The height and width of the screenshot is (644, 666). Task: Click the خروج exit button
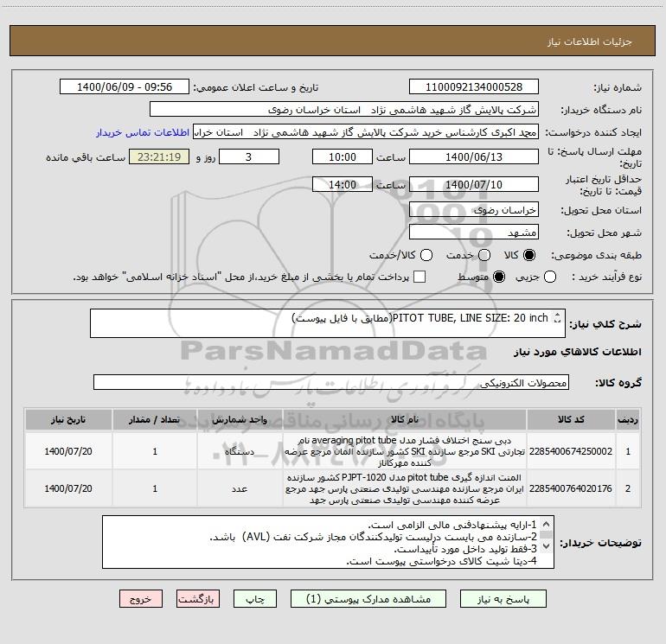click(141, 599)
